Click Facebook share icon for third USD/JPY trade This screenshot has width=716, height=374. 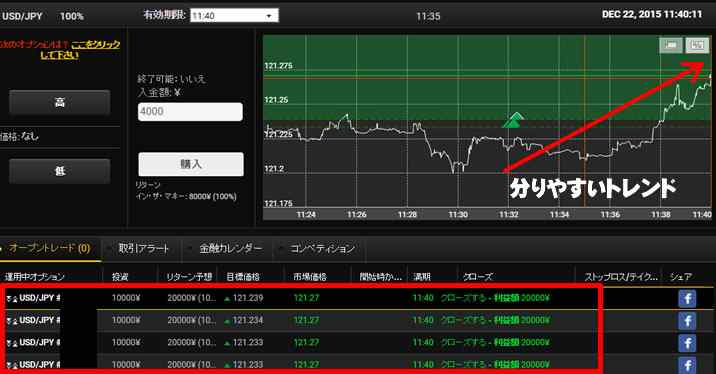[x=687, y=343]
